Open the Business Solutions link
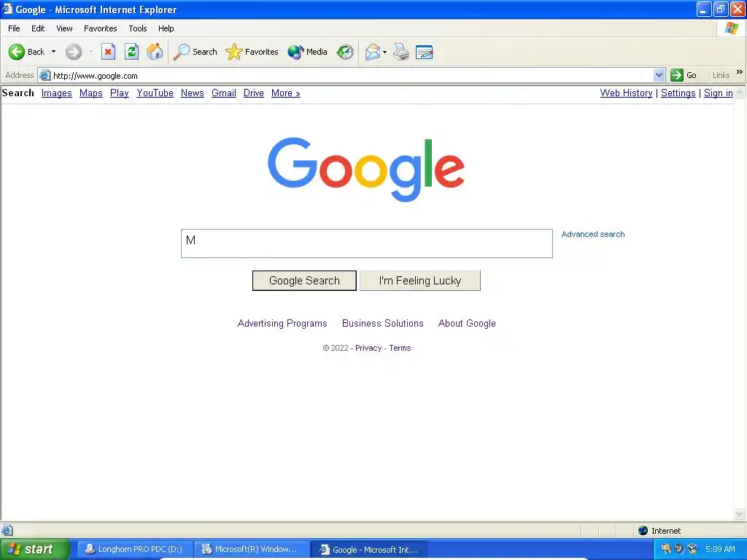Screen dimensions: 747x560 [x=382, y=323]
